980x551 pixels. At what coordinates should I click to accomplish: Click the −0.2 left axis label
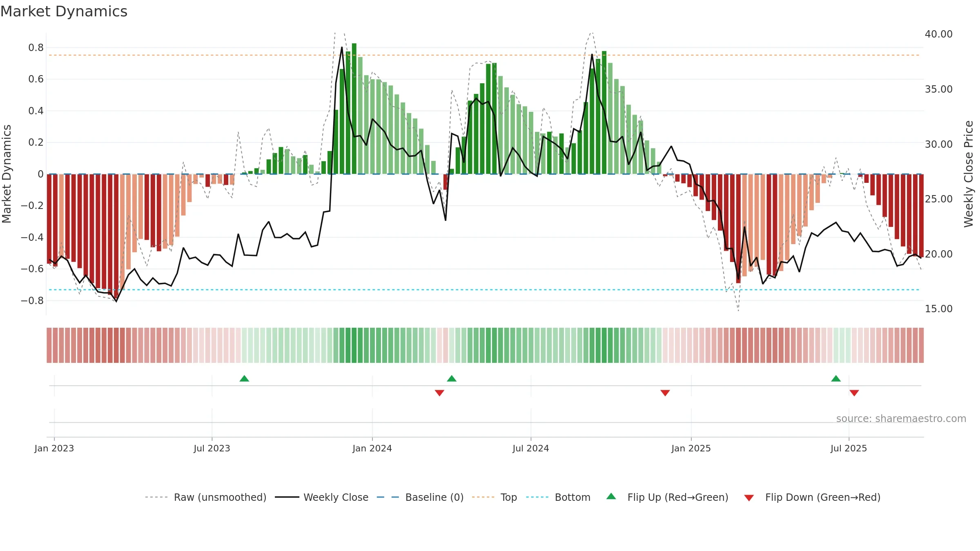point(32,206)
